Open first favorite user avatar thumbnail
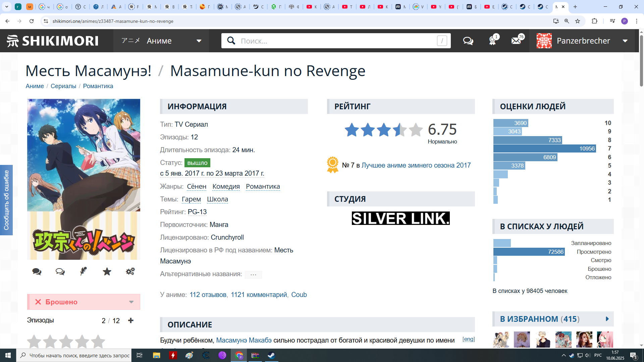This screenshot has width=644, height=362. 501,340
